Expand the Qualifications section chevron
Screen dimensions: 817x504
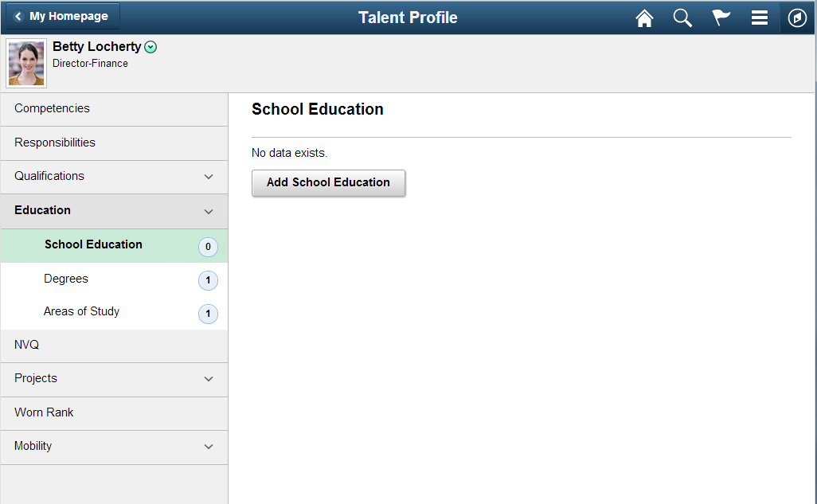[209, 177]
